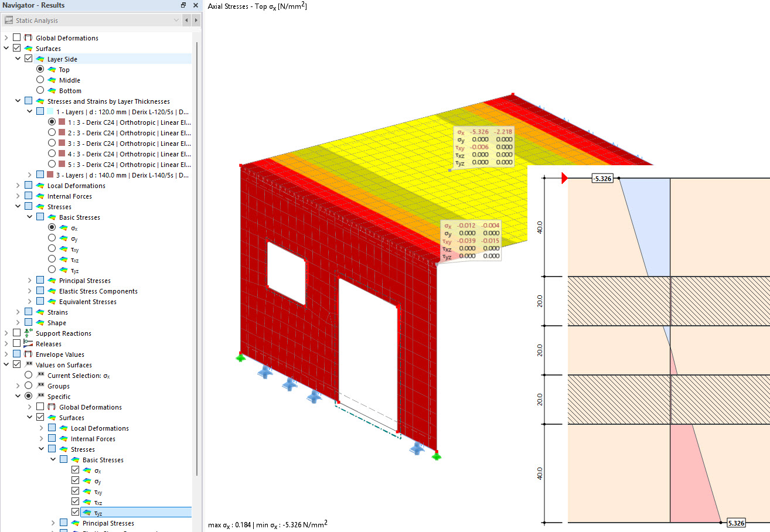The height and width of the screenshot is (532, 770).
Task: Expand the 3 - Layers d: 140.0 mm node
Action: pos(30,175)
